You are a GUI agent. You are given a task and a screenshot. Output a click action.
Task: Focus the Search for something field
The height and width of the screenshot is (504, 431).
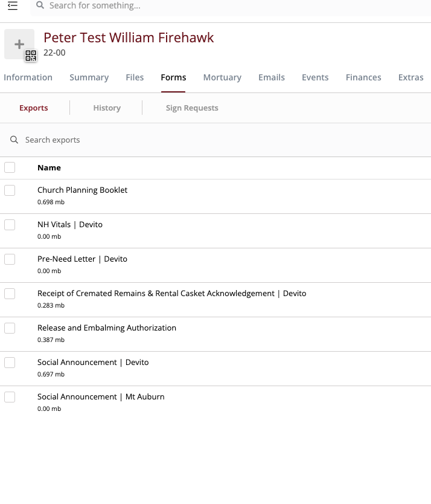tap(231, 6)
